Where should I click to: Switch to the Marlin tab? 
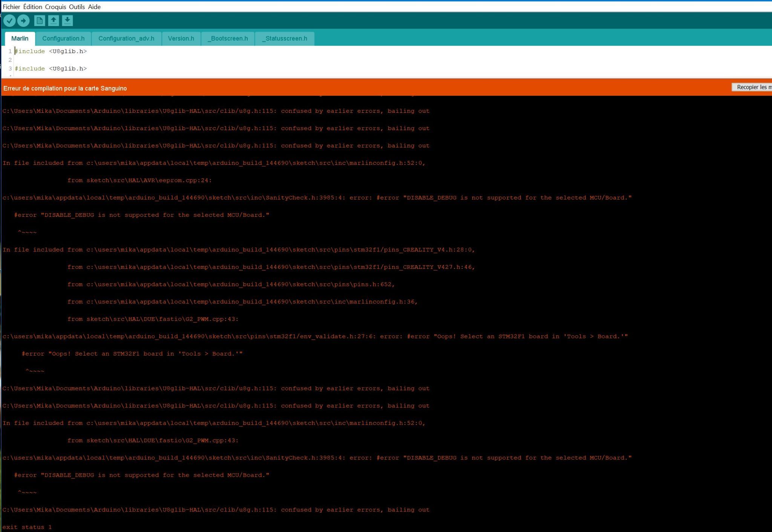click(20, 38)
